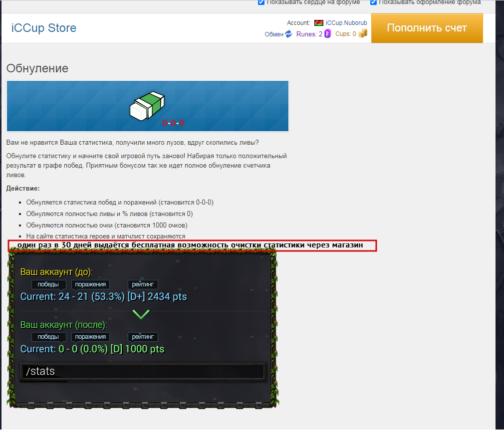Open the iCCup.Nuborub account link

[346, 23]
